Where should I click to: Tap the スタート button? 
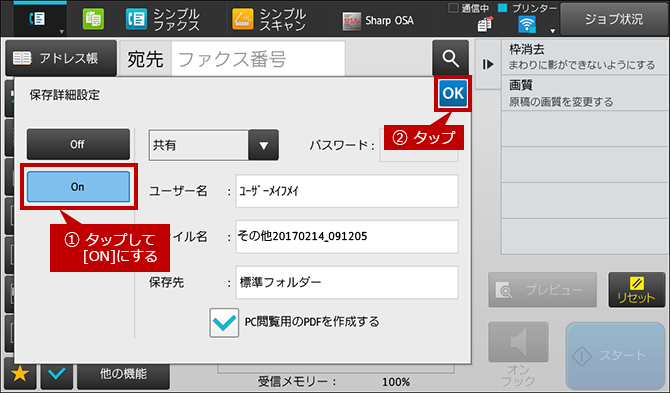(x=615, y=356)
